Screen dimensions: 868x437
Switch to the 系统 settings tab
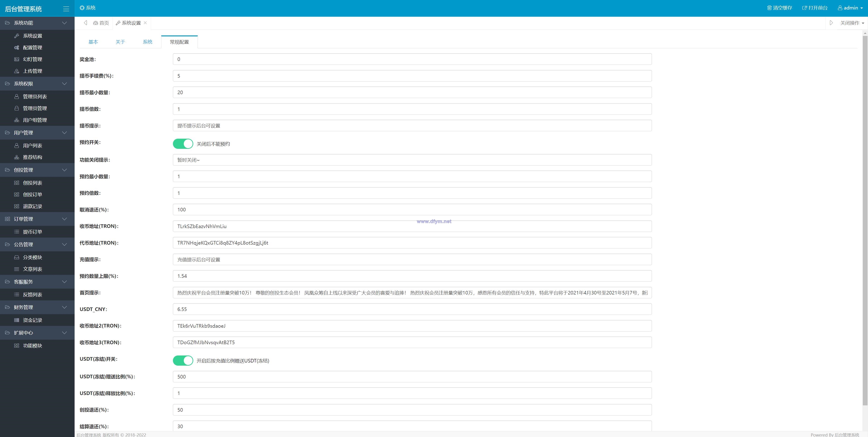pyautogui.click(x=148, y=42)
